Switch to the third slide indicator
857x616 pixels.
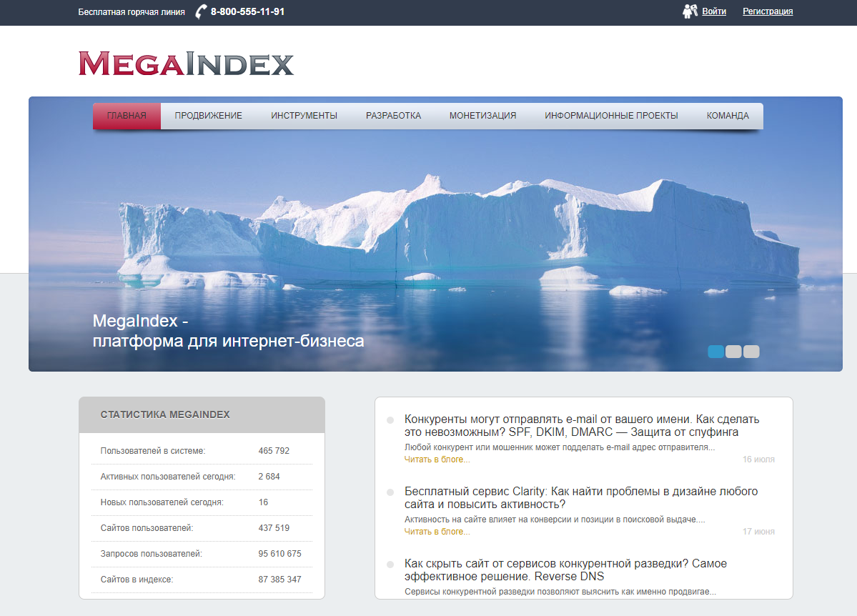(x=751, y=352)
